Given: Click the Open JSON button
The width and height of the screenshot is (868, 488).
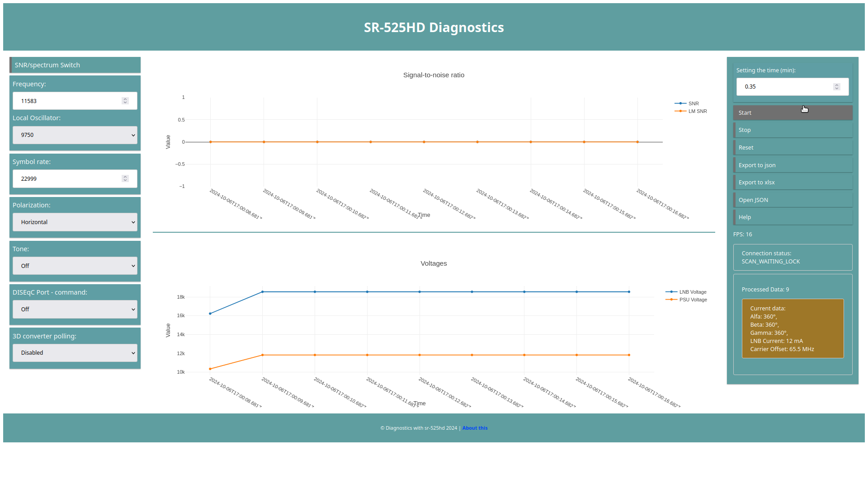Looking at the screenshot, I should click(x=793, y=200).
